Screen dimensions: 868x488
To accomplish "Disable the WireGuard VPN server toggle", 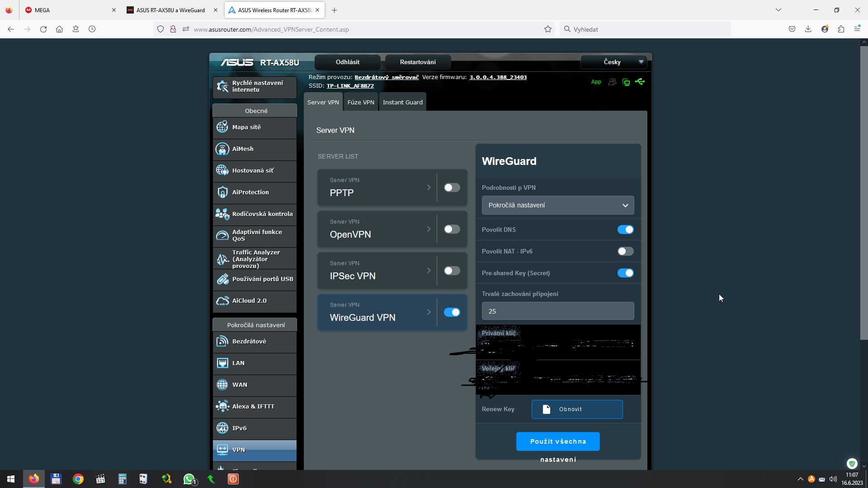I will 452,312.
